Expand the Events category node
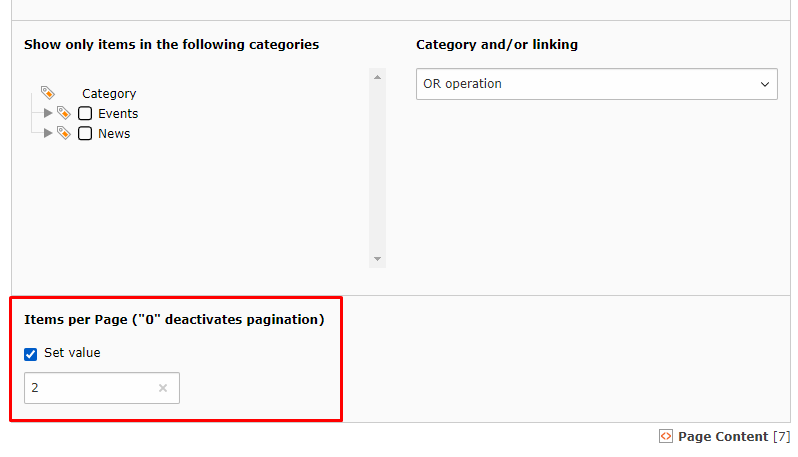This screenshot has width=798, height=457. (x=48, y=113)
